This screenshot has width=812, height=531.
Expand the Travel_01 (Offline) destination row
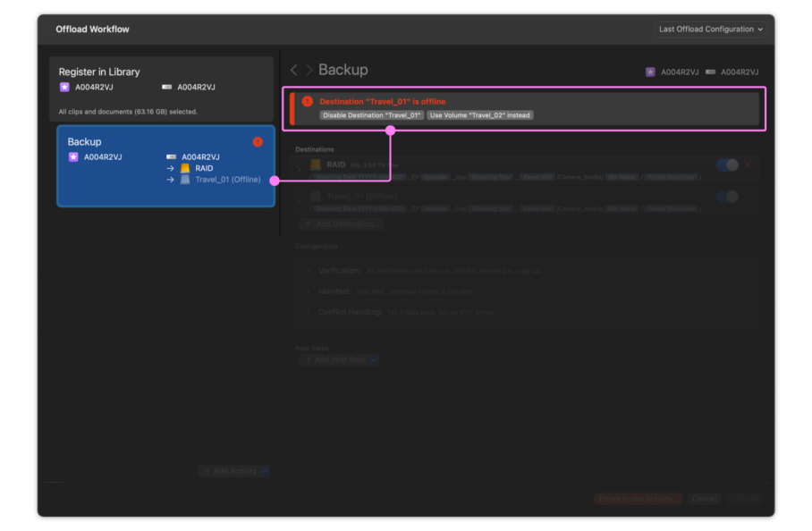(299, 200)
